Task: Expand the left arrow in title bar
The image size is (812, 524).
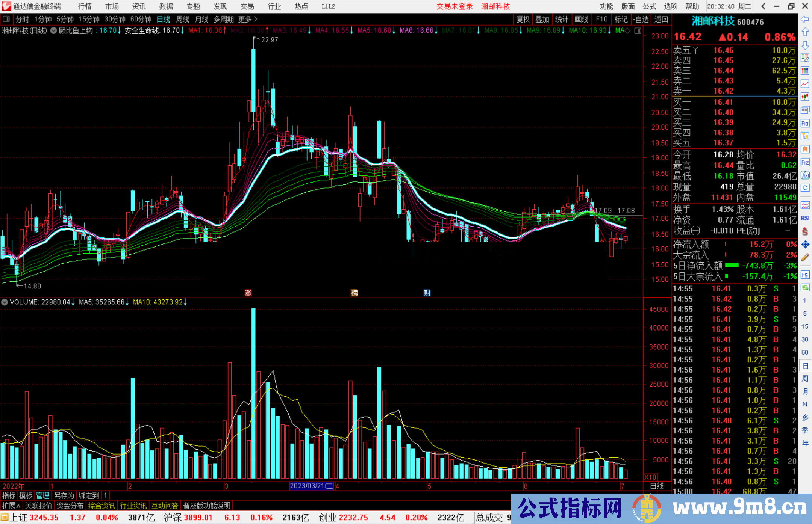Action: click(x=763, y=6)
